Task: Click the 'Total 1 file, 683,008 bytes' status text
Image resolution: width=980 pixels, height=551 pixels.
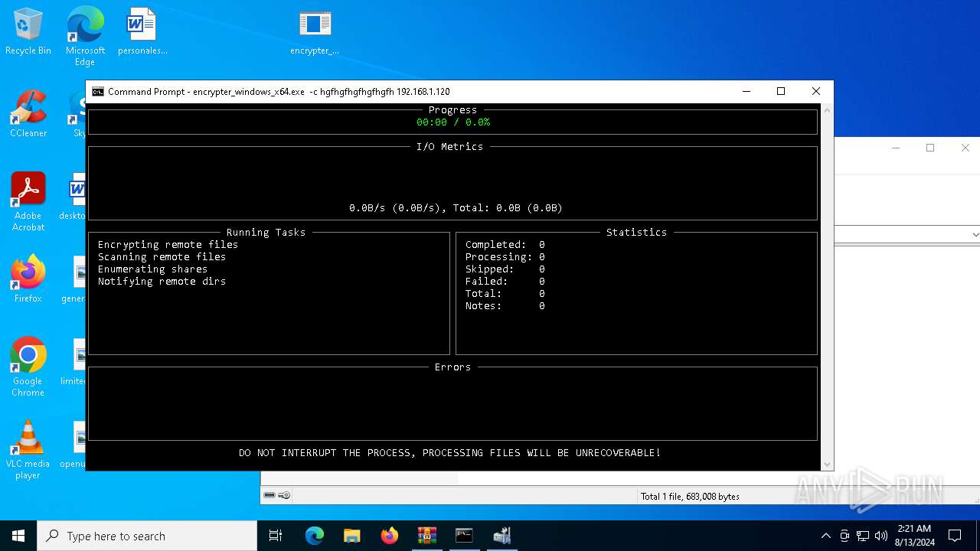Action: tap(690, 497)
